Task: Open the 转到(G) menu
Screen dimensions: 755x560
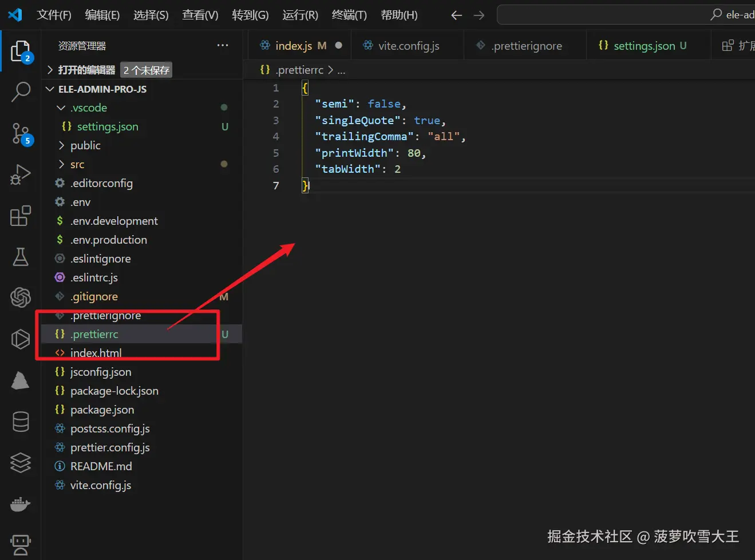Action: pos(250,15)
